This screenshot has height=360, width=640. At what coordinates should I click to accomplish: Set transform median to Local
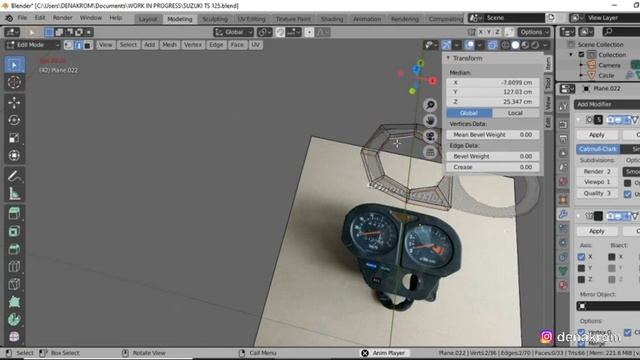point(516,113)
